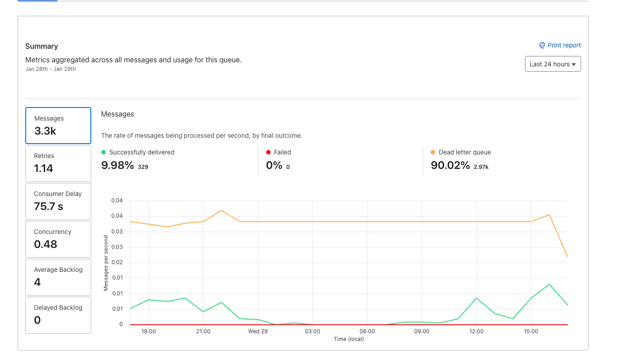Click the Wed 29 axis label on chart
This screenshot has height=364, width=628.
pyautogui.click(x=258, y=331)
